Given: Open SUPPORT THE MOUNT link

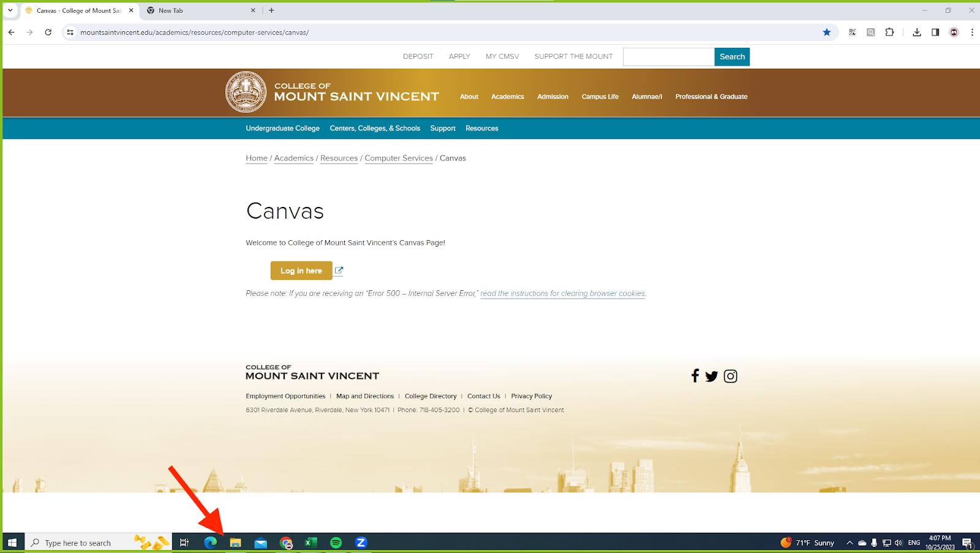Looking at the screenshot, I should pyautogui.click(x=573, y=56).
